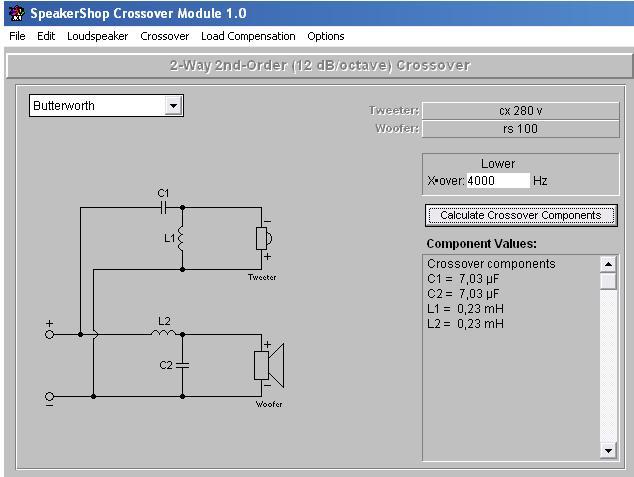Expand the Butterworth filter type dropdown arrow
This screenshot has width=634, height=477.
pos(173,106)
